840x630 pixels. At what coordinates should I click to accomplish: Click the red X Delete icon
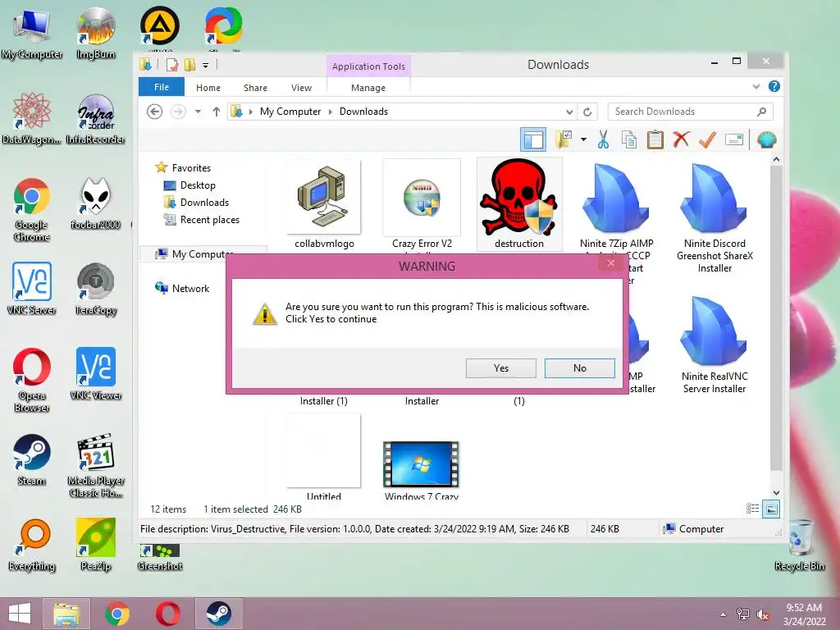[x=681, y=139]
